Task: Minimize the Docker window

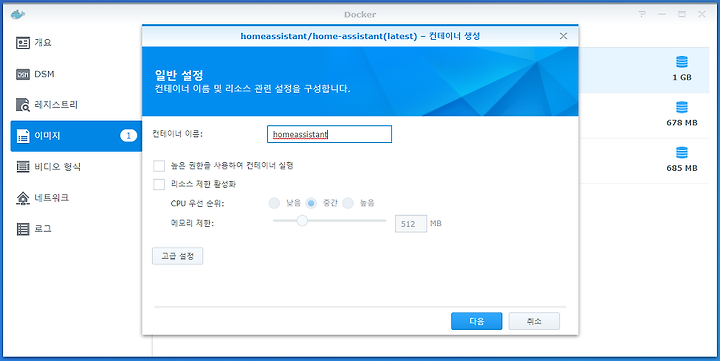Action: (x=662, y=14)
